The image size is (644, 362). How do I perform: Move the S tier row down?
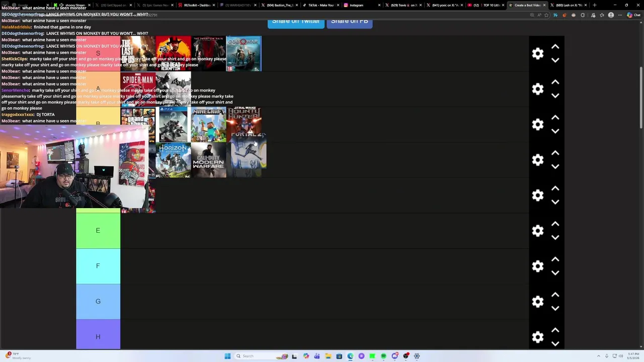(555, 60)
